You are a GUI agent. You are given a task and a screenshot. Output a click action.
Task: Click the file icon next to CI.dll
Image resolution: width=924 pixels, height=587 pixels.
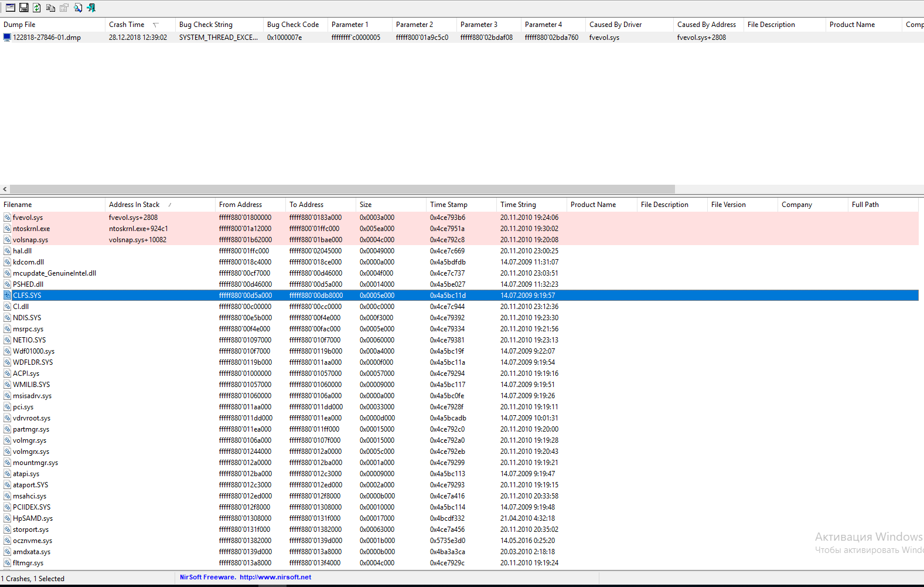click(7, 307)
